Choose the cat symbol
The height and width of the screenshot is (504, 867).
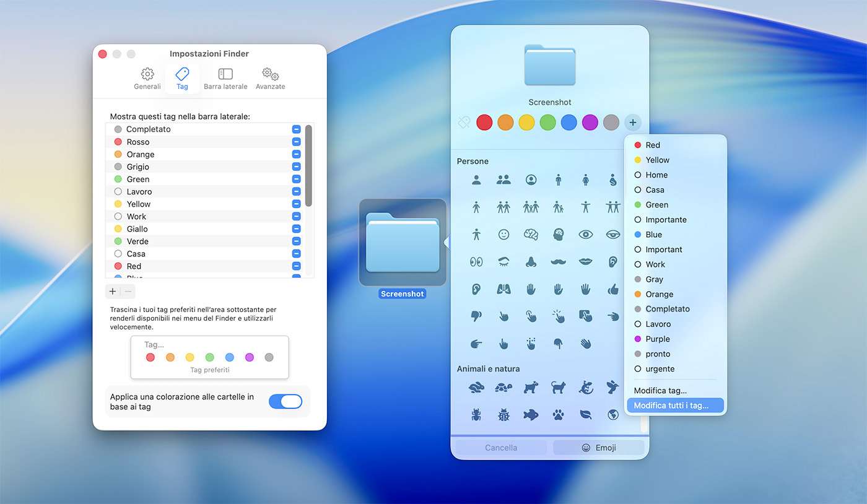pos(558,388)
